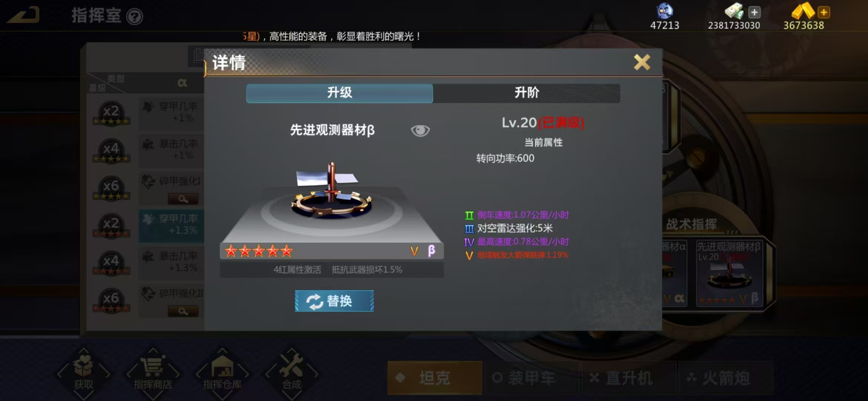Add gold bars with the plus icon
868x401 pixels.
point(824,12)
